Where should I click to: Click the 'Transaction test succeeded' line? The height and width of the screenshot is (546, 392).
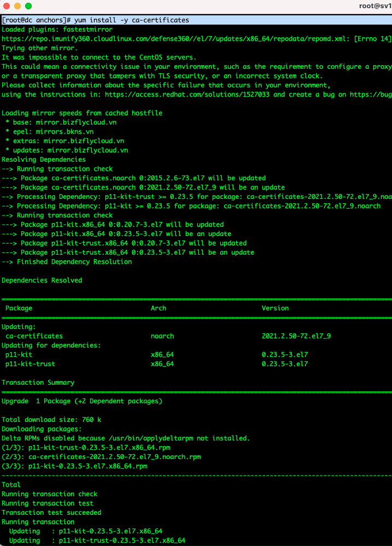coord(51,513)
